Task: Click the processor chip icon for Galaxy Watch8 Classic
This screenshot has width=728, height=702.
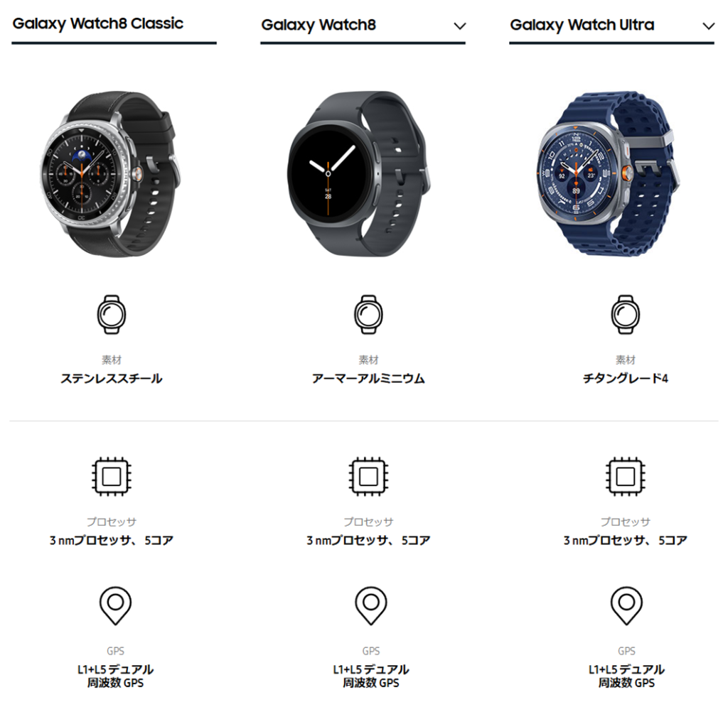Action: (112, 477)
